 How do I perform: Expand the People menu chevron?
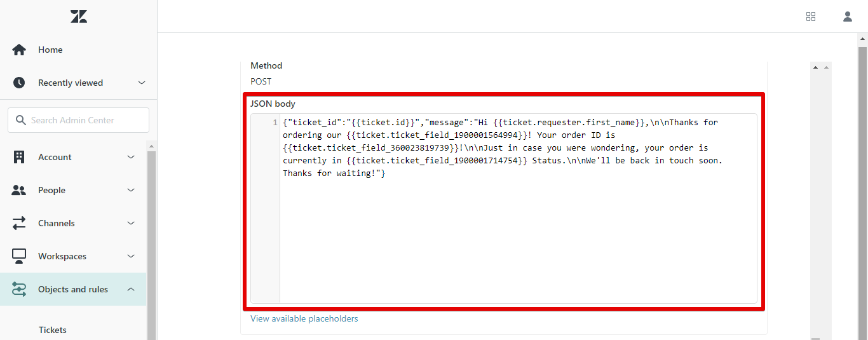tap(131, 190)
